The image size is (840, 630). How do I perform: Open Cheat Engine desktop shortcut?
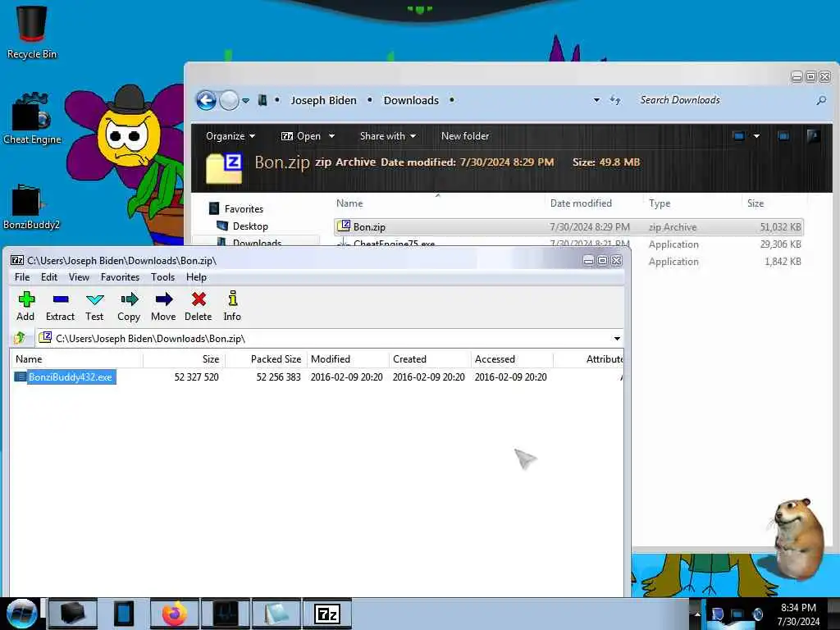[32, 118]
